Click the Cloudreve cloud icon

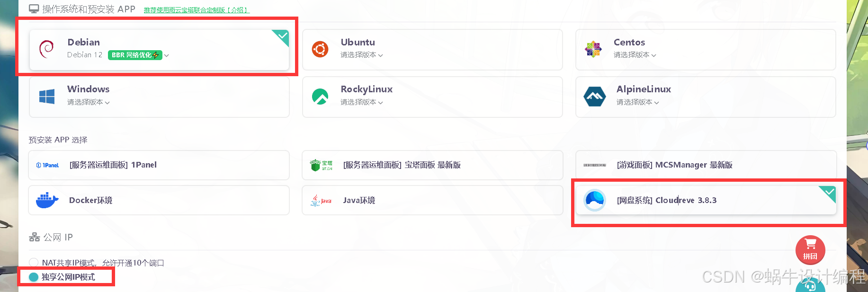point(595,200)
